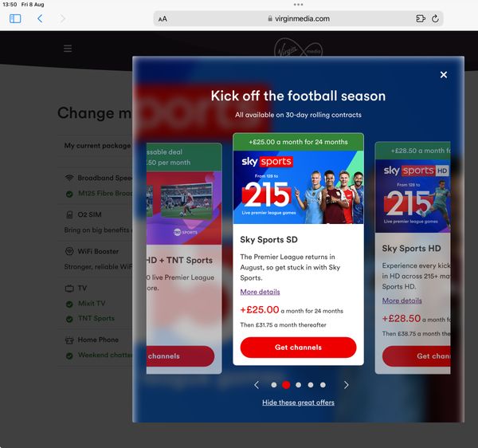Show next offer with right carousel arrow
478x448 pixels.
(346, 385)
